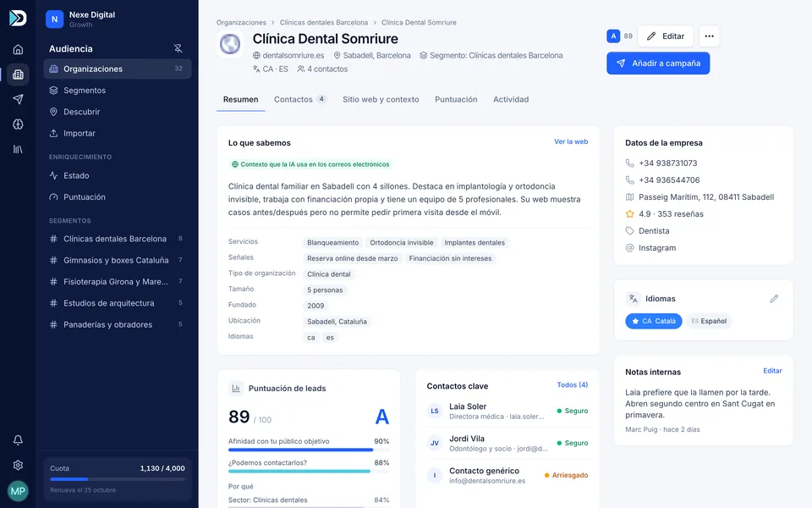
Task: Open Puntuación under Enriquecimiento
Action: (x=118, y=197)
